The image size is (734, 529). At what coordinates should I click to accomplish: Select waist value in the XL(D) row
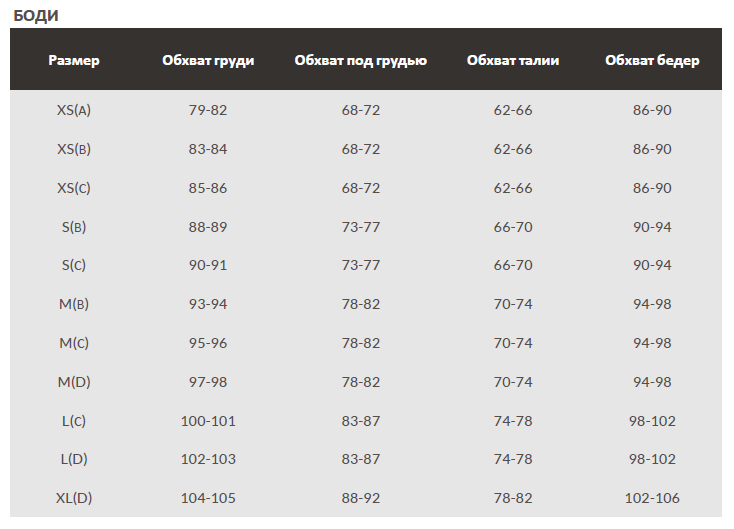[513, 498]
